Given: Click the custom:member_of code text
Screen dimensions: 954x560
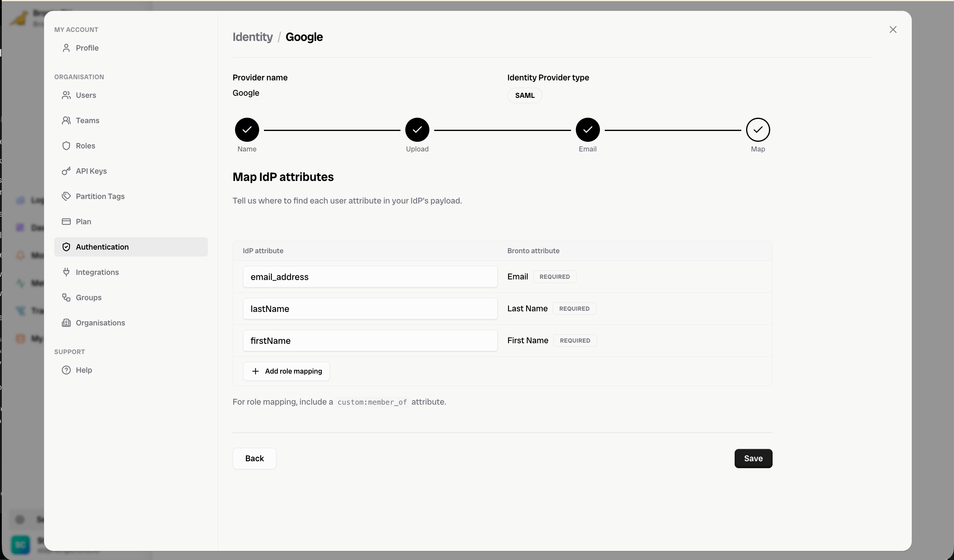Looking at the screenshot, I should coord(372,402).
